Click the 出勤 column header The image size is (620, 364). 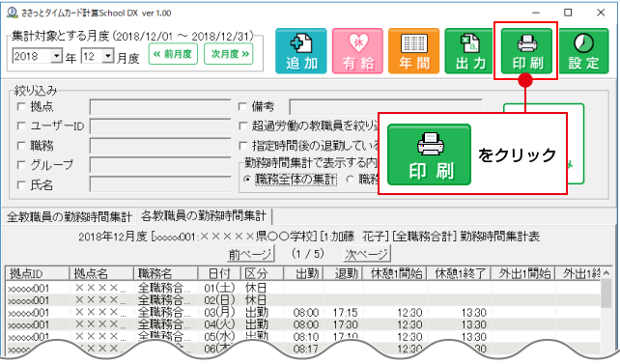point(303,273)
